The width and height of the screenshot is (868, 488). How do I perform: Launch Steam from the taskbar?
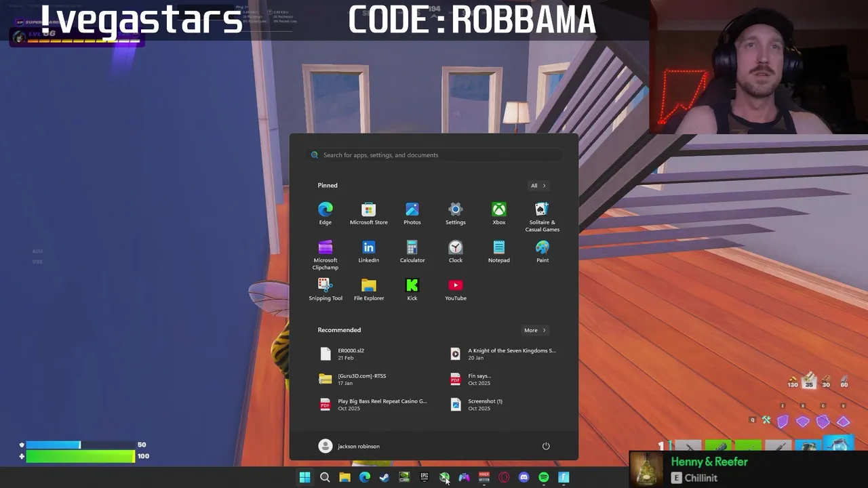(x=384, y=477)
